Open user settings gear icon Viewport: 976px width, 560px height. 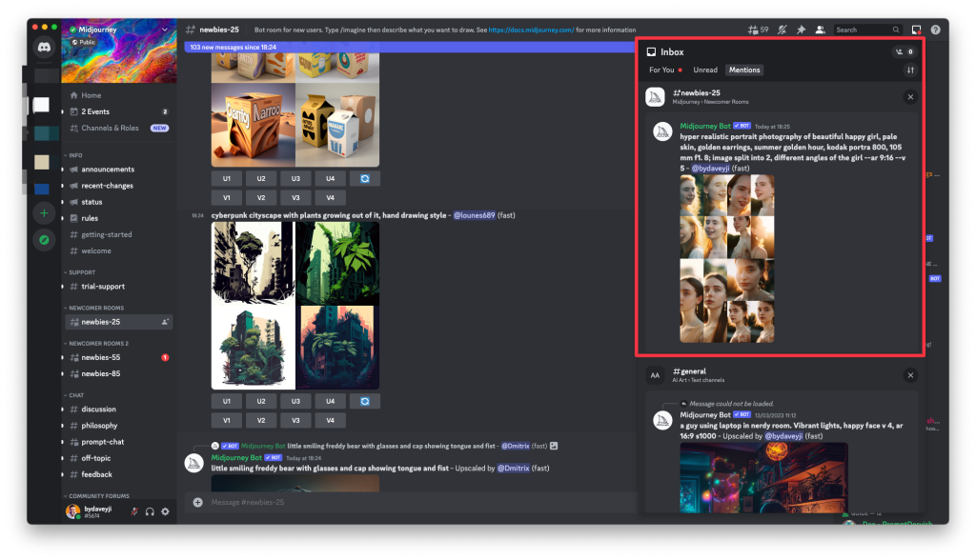click(x=165, y=511)
